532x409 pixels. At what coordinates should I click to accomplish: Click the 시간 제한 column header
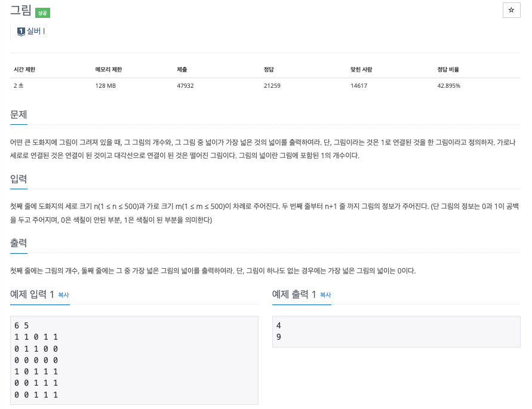[x=24, y=69]
